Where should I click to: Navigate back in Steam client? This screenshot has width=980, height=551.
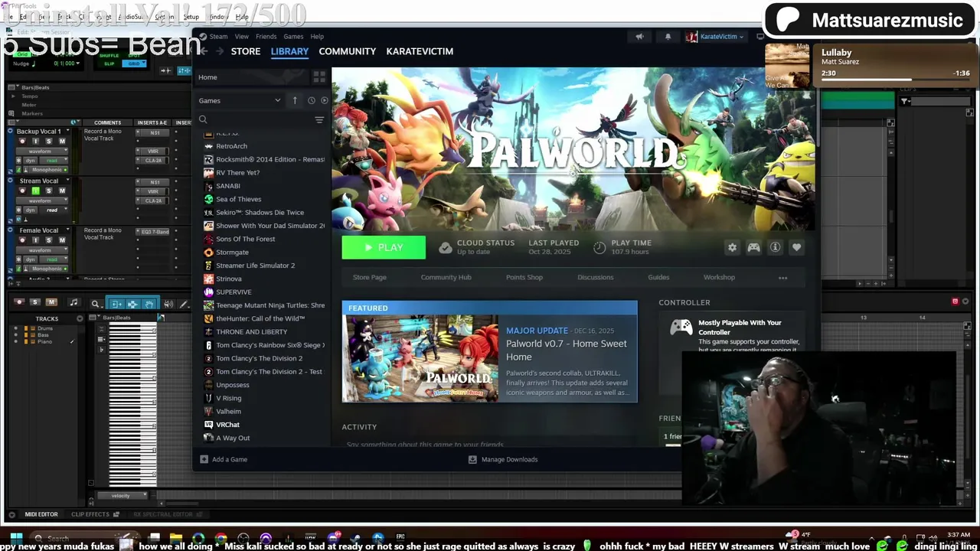204,51
